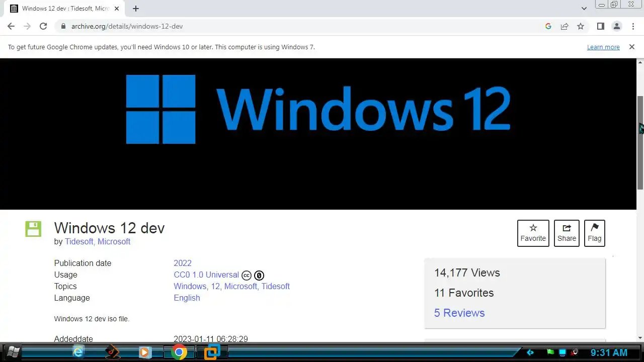This screenshot has width=644, height=362.
Task: Click the public domain zero icon
Action: click(259, 275)
